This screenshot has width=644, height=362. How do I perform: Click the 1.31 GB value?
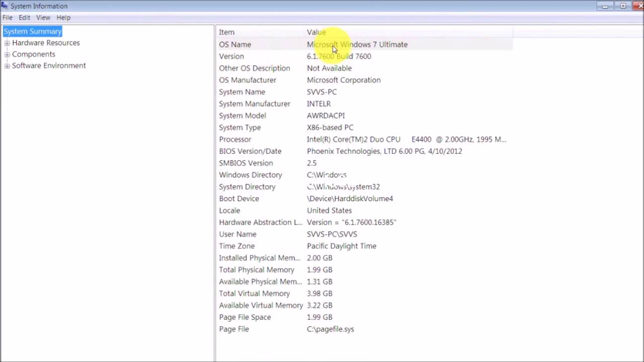(x=319, y=282)
